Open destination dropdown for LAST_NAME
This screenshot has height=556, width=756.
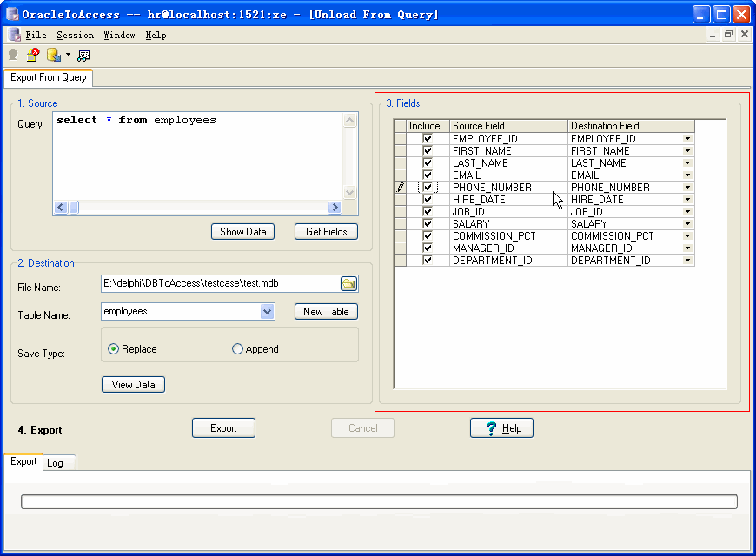[687, 162]
